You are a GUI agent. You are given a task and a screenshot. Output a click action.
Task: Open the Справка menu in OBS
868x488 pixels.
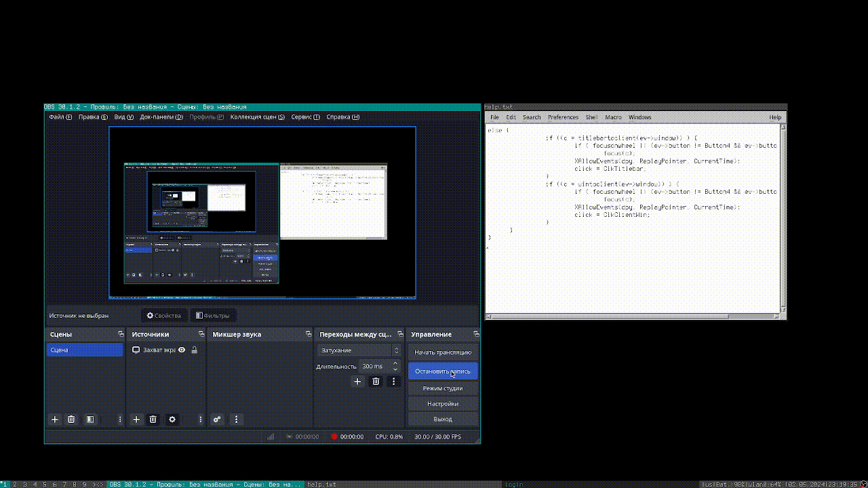[x=342, y=117]
